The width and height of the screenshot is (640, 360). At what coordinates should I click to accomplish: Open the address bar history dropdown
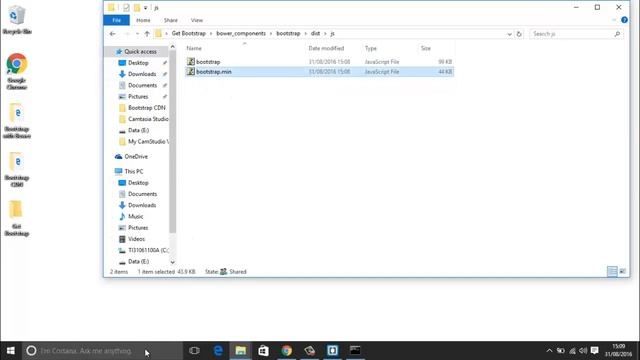[509, 34]
